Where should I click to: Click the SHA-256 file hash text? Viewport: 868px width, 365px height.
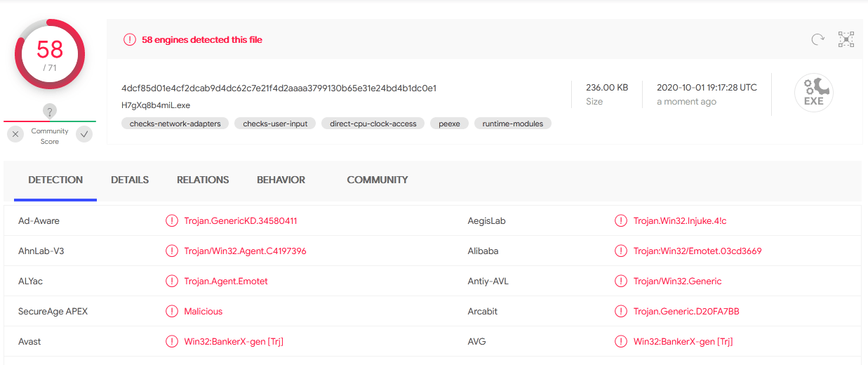coord(279,88)
